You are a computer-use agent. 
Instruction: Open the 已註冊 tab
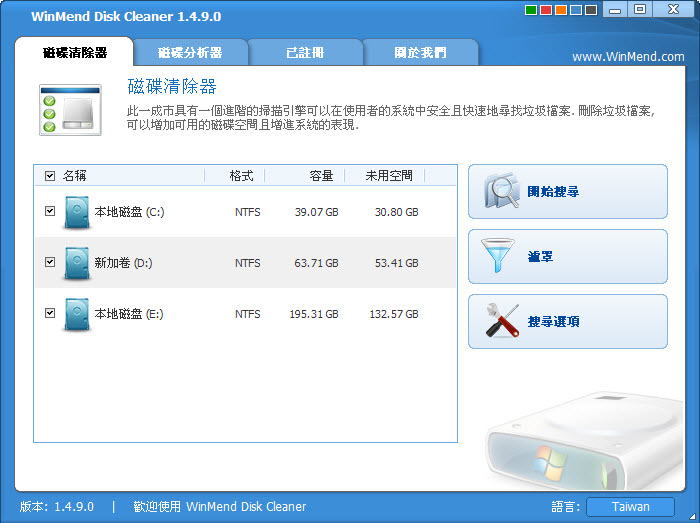[x=305, y=53]
